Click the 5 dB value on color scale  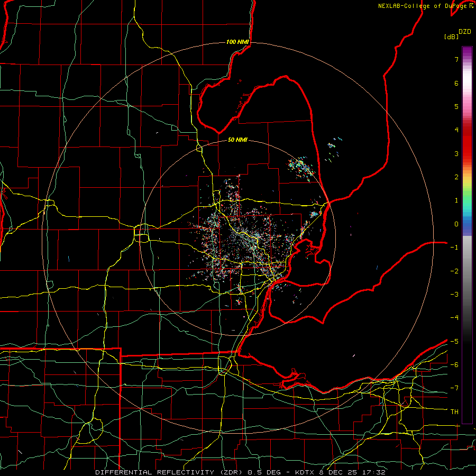coord(456,106)
